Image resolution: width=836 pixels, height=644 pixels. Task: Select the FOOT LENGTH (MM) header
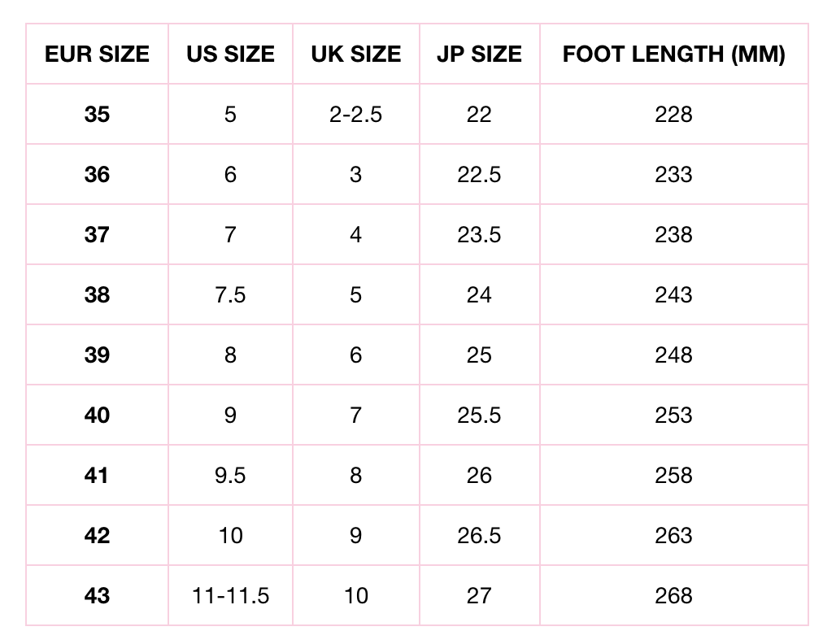click(x=673, y=54)
